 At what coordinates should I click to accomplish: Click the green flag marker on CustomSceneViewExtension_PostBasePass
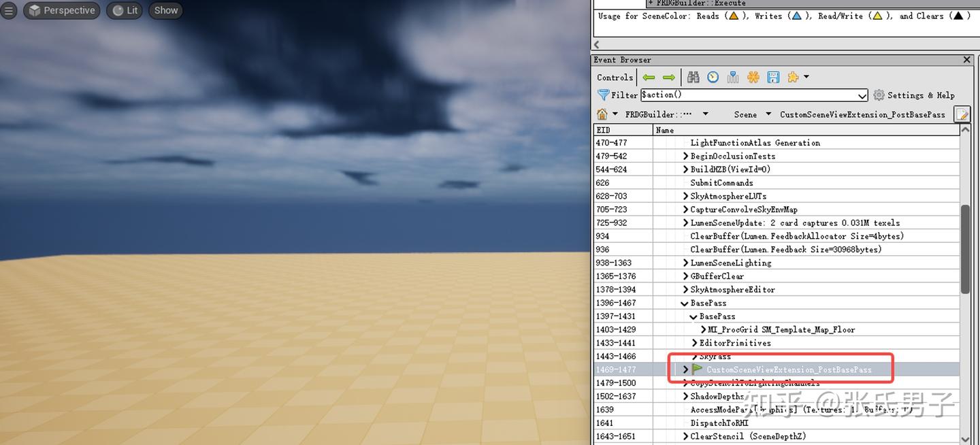696,369
